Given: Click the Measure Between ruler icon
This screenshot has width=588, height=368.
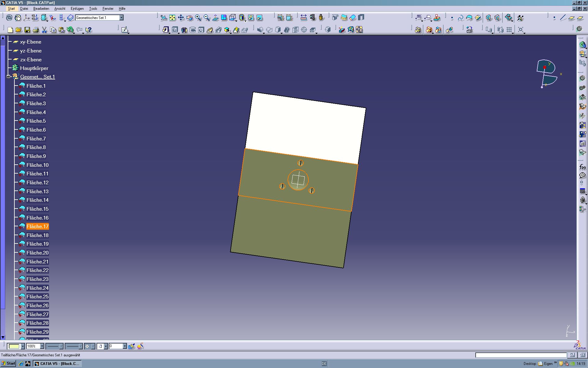Looking at the screenshot, I should click(303, 18).
